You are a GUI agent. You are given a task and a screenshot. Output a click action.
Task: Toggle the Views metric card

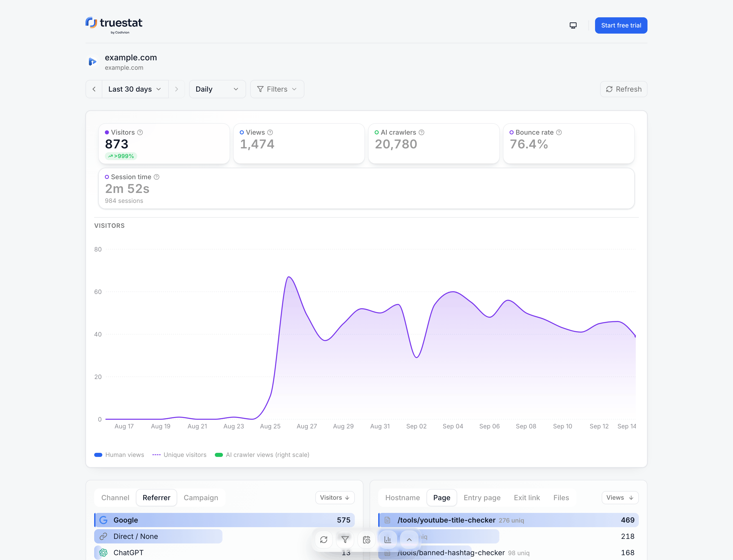(299, 144)
